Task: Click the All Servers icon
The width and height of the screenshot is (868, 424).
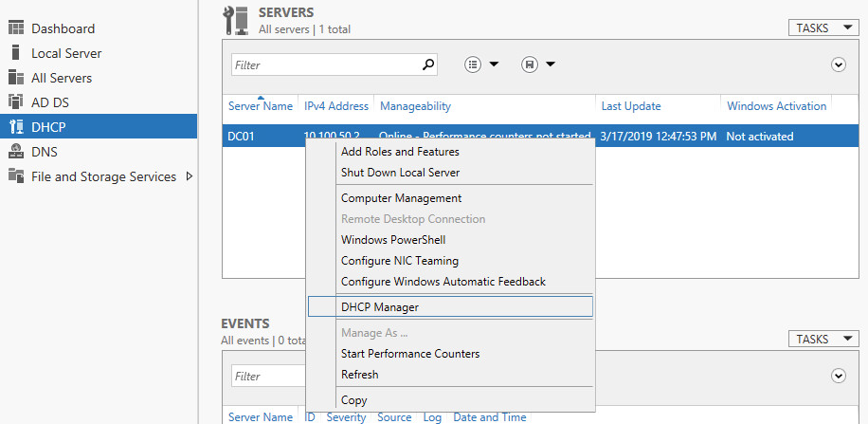Action: 15,78
